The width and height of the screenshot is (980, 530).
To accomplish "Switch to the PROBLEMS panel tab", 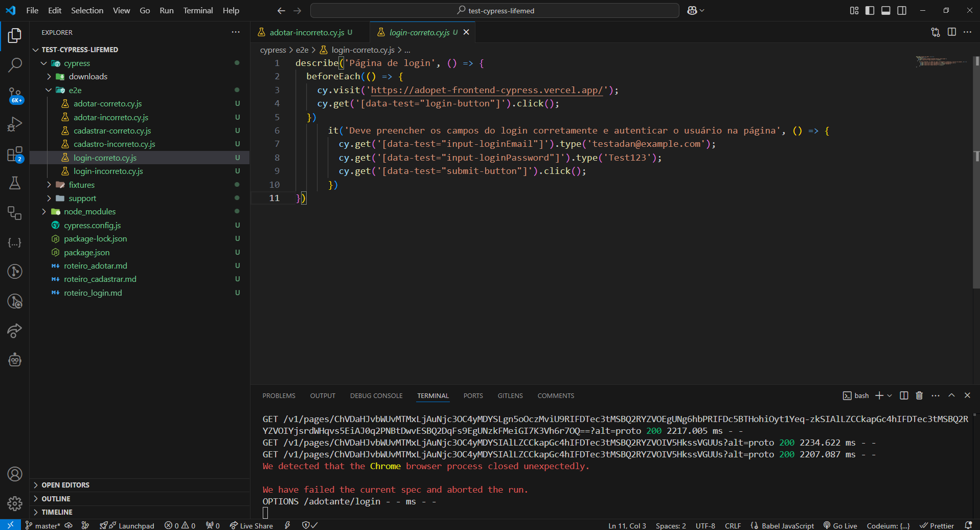I will tap(279, 396).
